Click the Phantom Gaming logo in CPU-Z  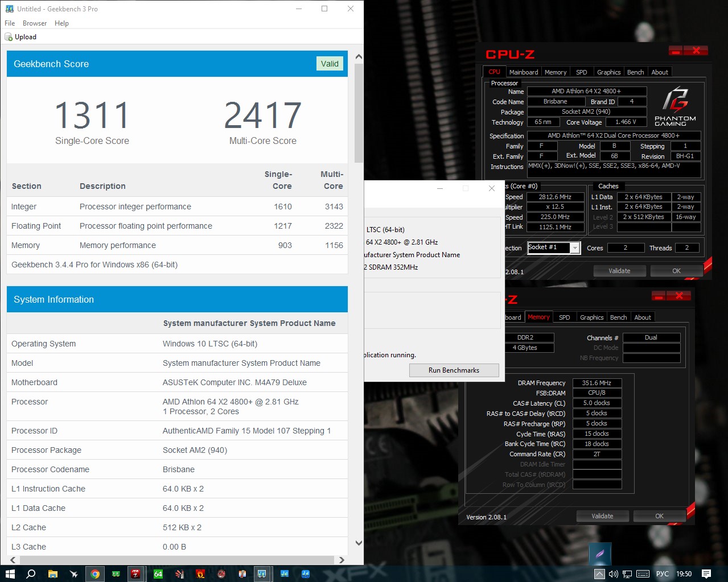click(675, 106)
